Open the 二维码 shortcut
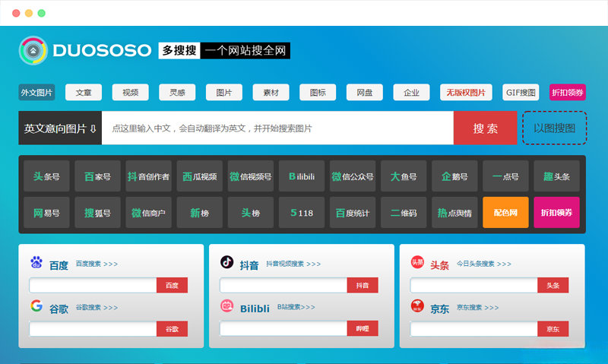This screenshot has width=608, height=364. [404, 213]
